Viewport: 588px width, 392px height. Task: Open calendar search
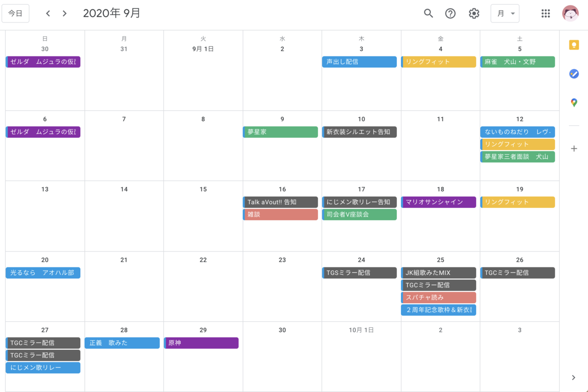429,13
